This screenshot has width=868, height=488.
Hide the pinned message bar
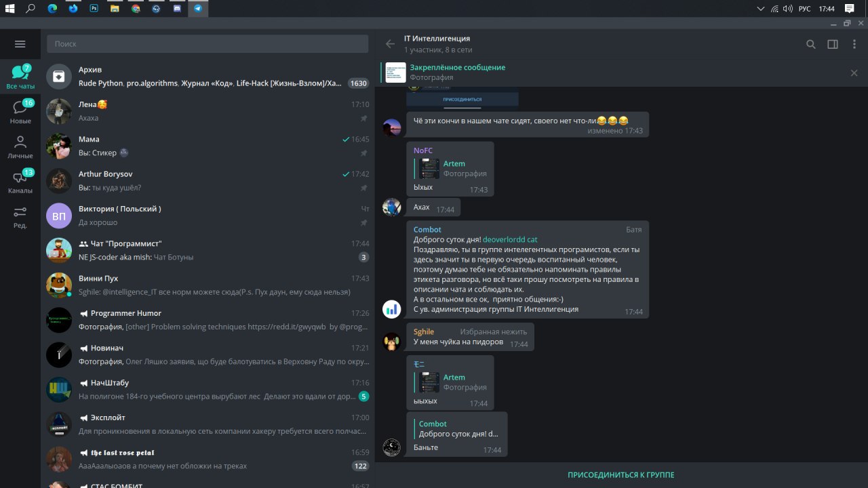pyautogui.click(x=854, y=73)
